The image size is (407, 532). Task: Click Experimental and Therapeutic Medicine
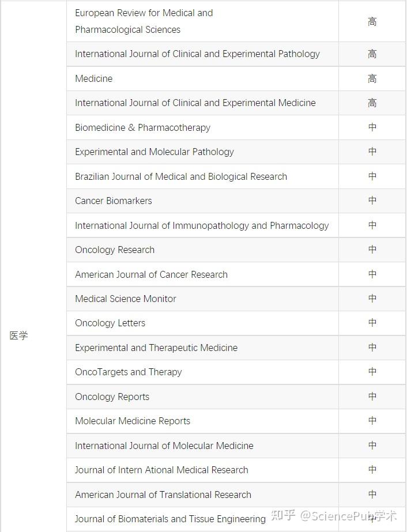pos(156,348)
